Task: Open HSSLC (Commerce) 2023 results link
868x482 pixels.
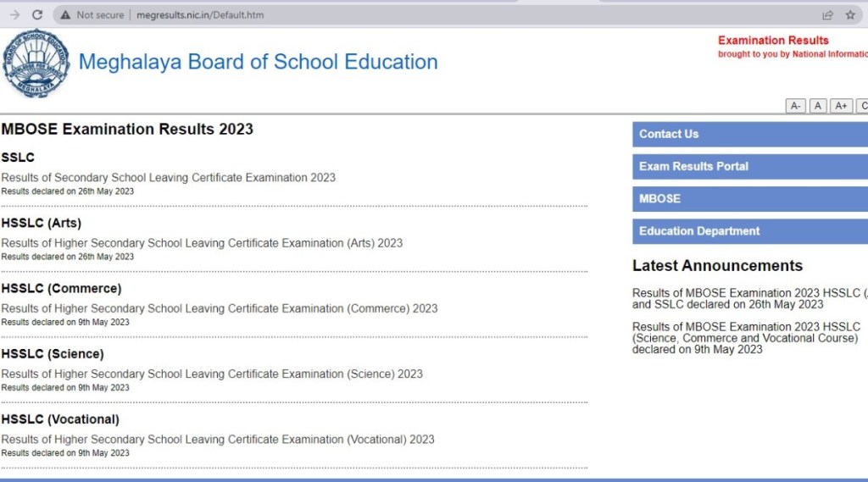Action: (220, 308)
